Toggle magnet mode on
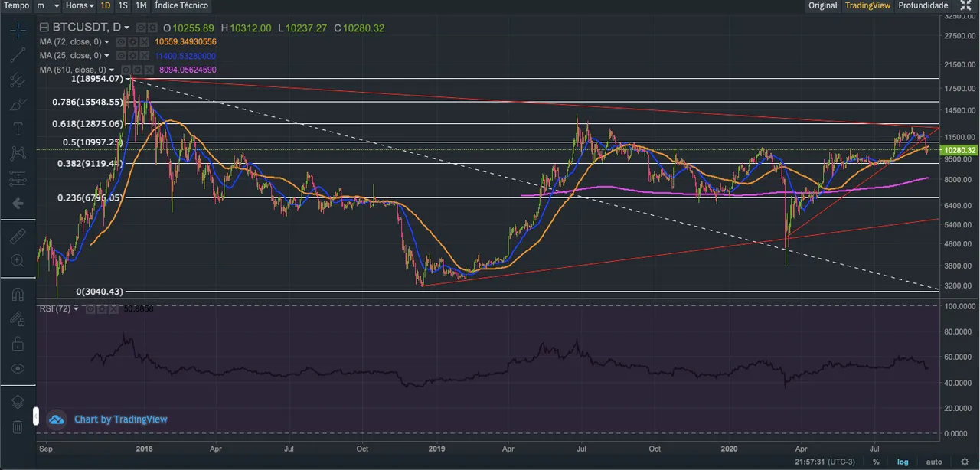 pyautogui.click(x=18, y=294)
